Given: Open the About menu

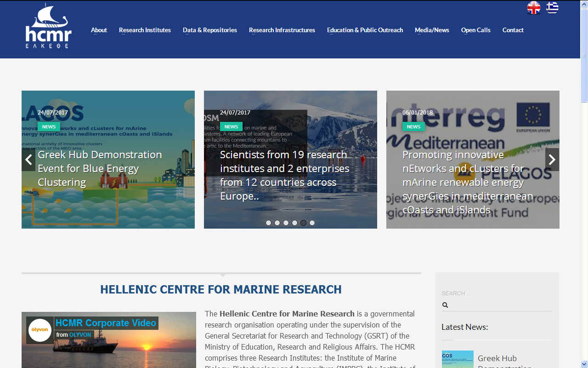Looking at the screenshot, I should pos(99,30).
